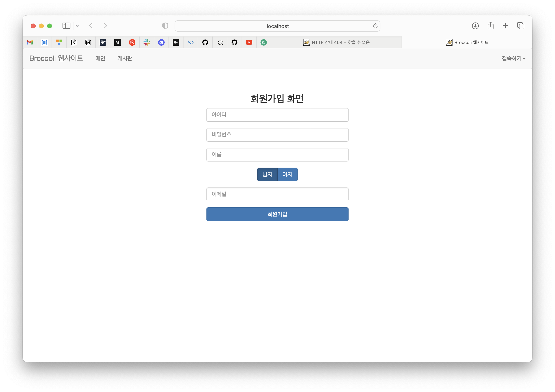This screenshot has height=392, width=555.
Task: Open a new tab with plus icon
Action: [x=505, y=26]
